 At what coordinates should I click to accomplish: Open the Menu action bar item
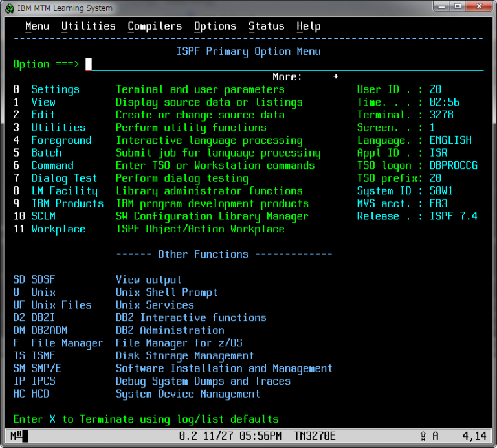[x=37, y=27]
